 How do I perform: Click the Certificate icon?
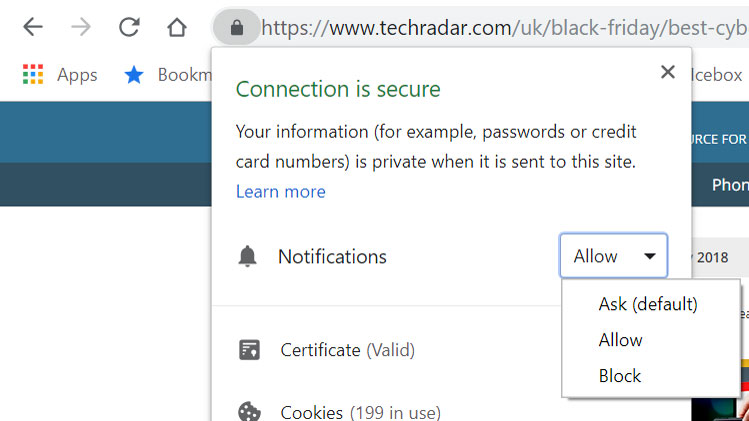coord(249,350)
